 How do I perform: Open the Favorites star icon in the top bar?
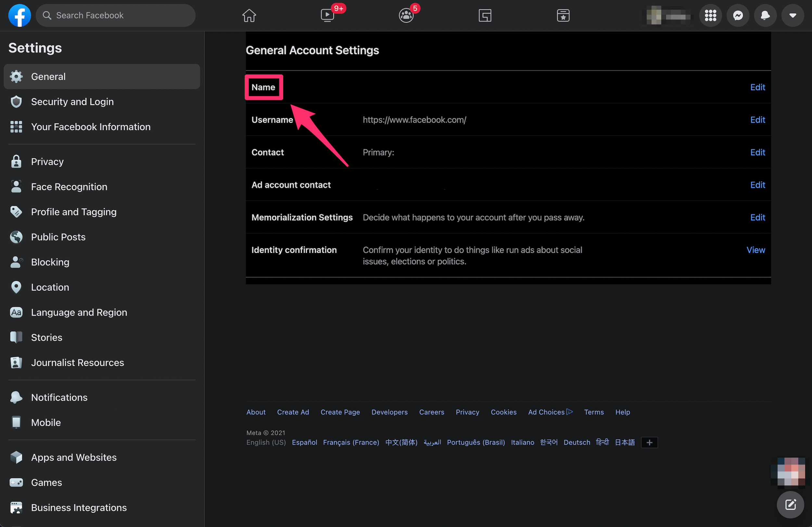(x=563, y=15)
